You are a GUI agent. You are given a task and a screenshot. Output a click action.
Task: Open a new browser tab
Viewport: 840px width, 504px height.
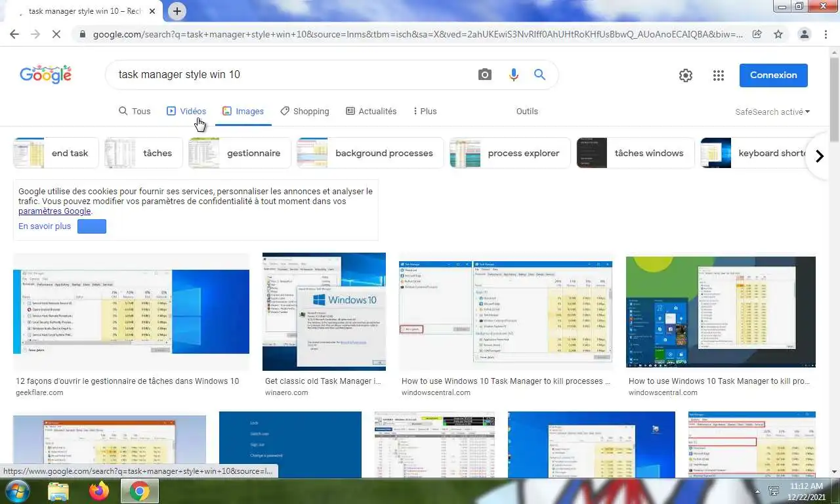click(x=177, y=11)
